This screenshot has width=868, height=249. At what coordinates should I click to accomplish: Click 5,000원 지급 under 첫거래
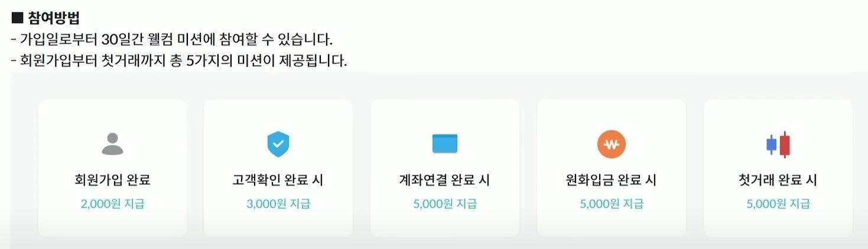tap(778, 204)
